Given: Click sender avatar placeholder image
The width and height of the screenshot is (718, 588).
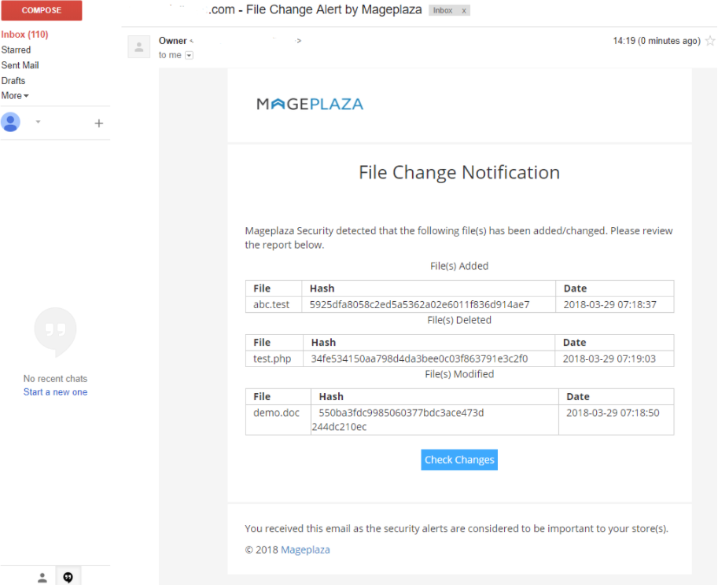Looking at the screenshot, I should (138, 46).
